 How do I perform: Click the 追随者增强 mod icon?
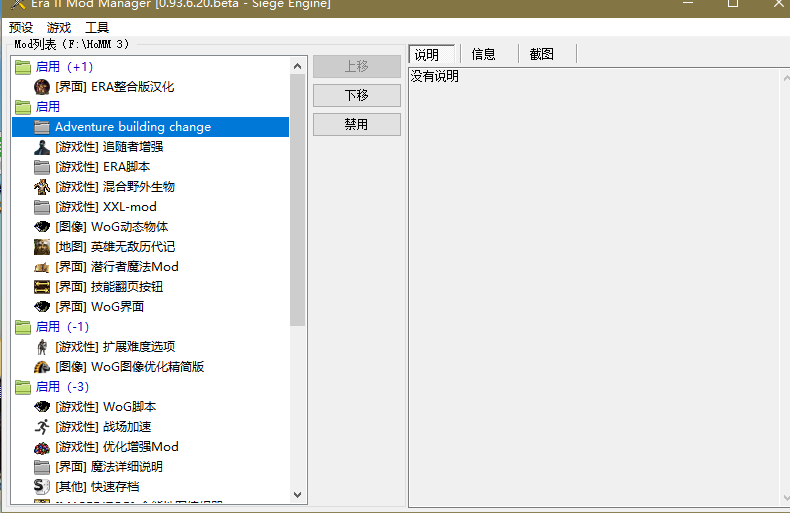coord(42,147)
